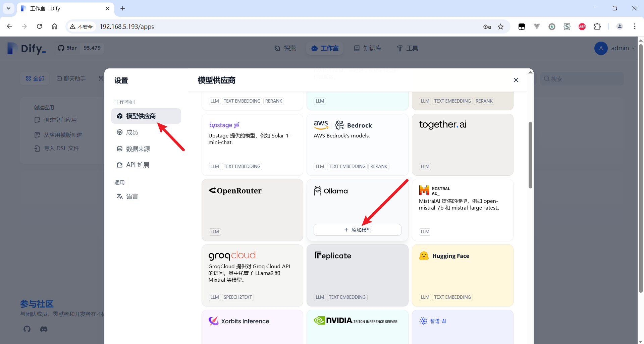Click the Bedrock brain icon

(339, 125)
